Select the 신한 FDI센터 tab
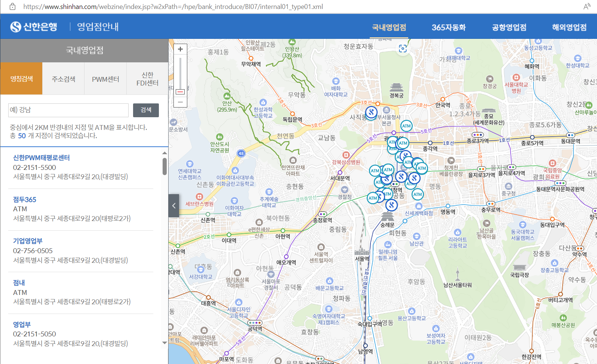Screen dimensions: 597x364 click(148, 78)
